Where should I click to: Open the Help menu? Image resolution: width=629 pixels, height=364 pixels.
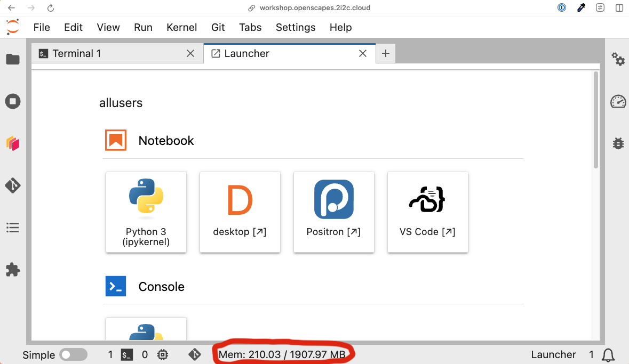click(340, 27)
